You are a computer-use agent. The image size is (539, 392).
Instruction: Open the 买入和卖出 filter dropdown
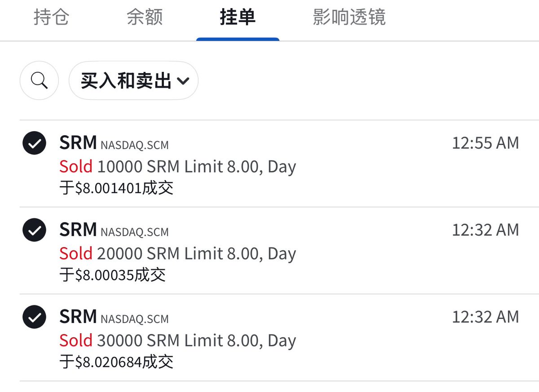133,81
